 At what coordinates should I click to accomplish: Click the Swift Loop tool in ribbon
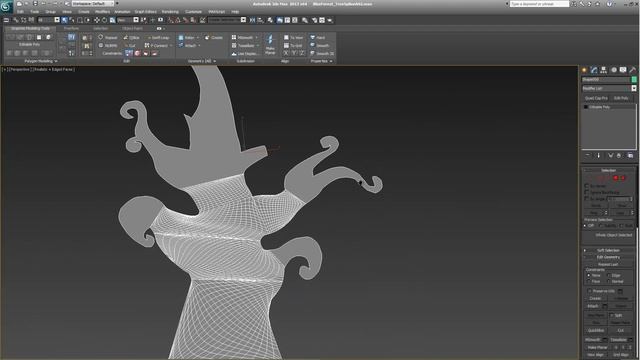click(x=158, y=38)
